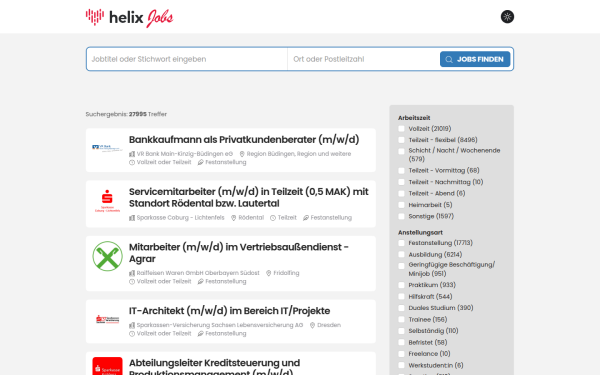Click location pin beside Rödental
Image resolution: width=600 pixels, height=375 pixels.
click(x=233, y=218)
